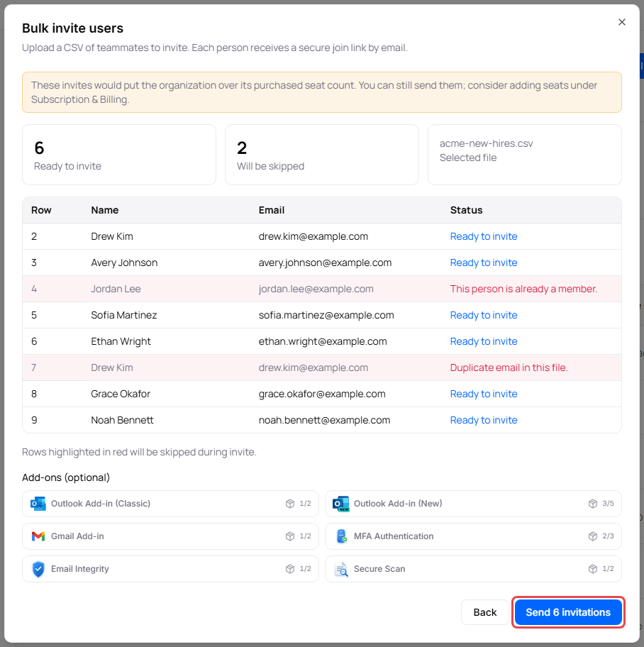
Task: Click Ready to invite status for Avery Johnson
Action: [484, 262]
